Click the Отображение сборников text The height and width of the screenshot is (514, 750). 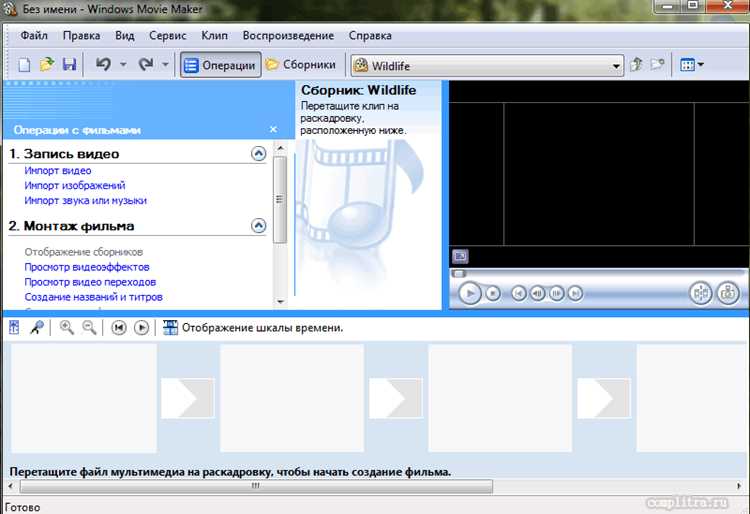point(84,252)
